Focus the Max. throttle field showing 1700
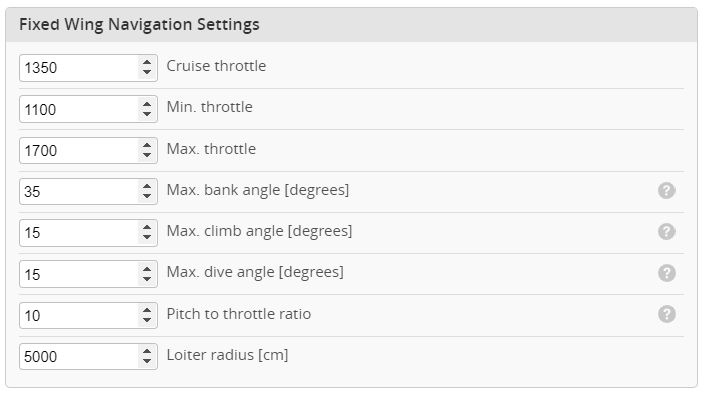The width and height of the screenshot is (708, 395). tap(79, 150)
